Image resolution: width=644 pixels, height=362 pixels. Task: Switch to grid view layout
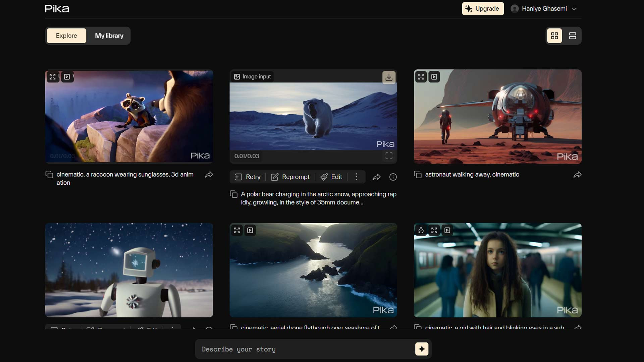pos(554,36)
